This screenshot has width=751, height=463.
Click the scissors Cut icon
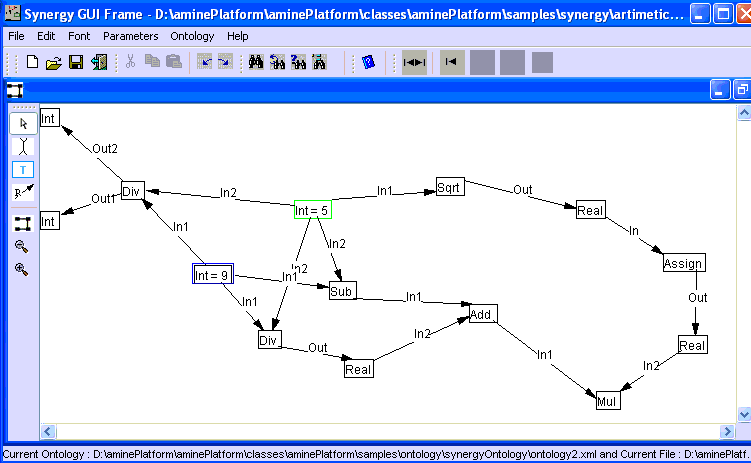pyautogui.click(x=130, y=61)
